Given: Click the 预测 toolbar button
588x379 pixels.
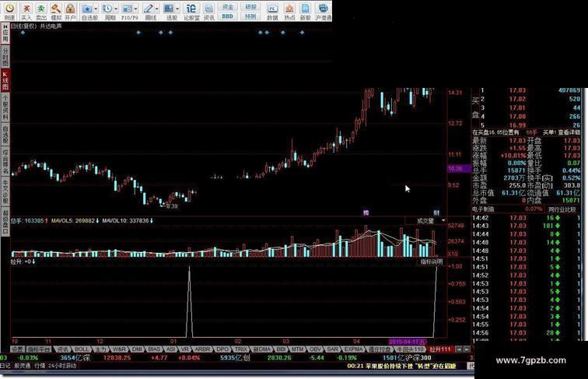Looking at the screenshot, I should (250, 16).
